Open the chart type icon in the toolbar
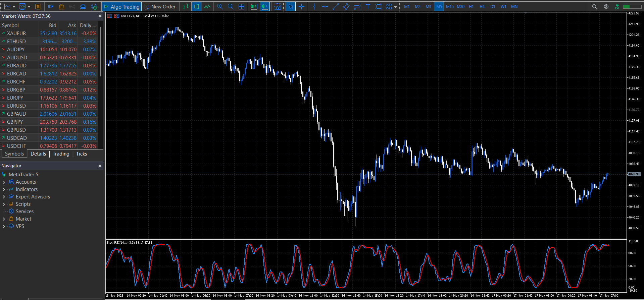Image resolution: width=644 pixels, height=300 pixels. pos(7,6)
